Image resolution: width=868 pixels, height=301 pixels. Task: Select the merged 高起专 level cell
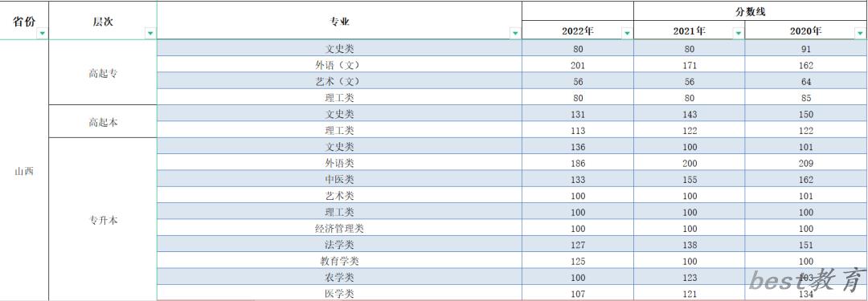coord(103,72)
